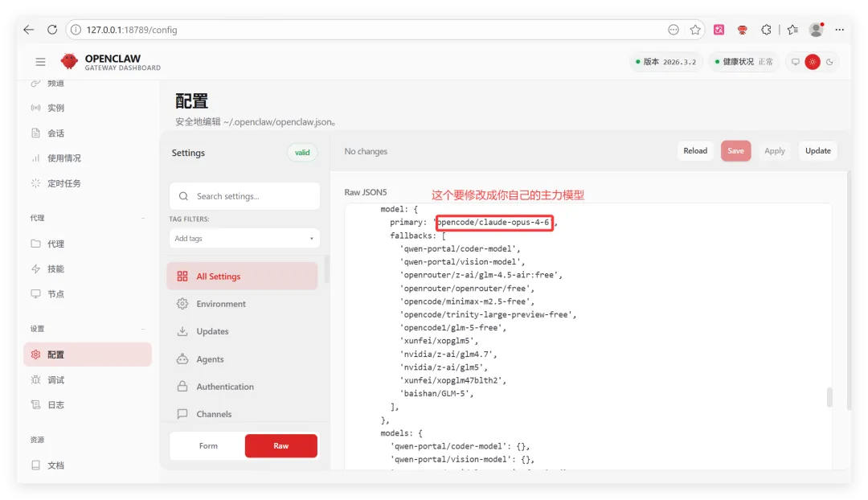Click the Update button
868x500 pixels.
(x=817, y=150)
